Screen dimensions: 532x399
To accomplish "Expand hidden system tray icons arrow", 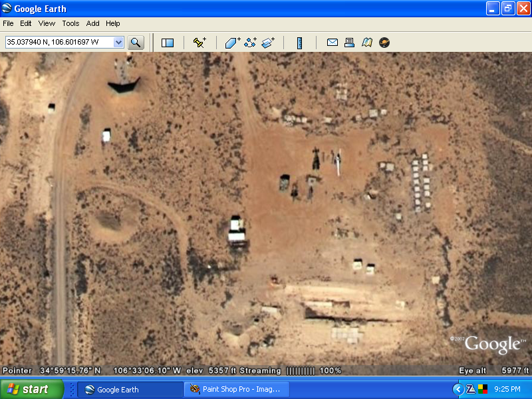I will pyautogui.click(x=458, y=389).
